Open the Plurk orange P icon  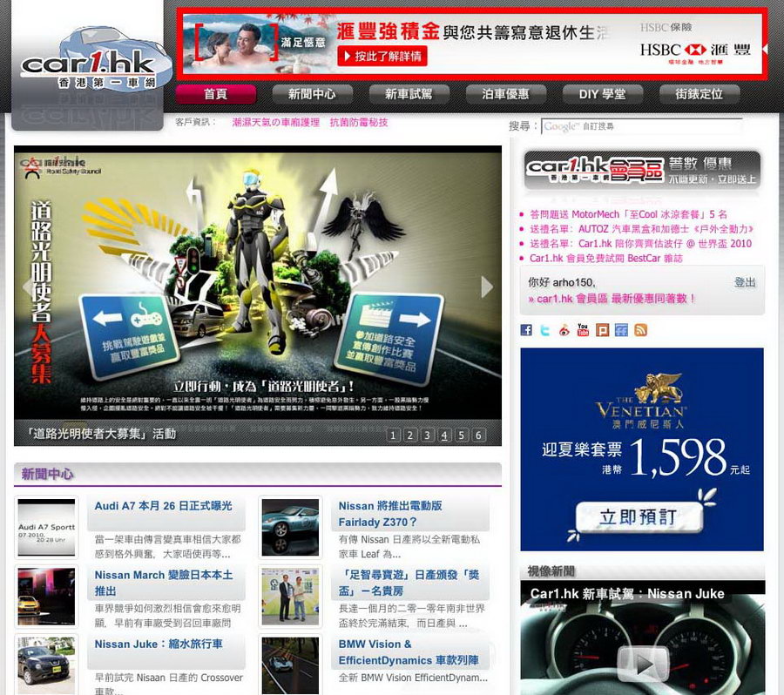[x=602, y=330]
